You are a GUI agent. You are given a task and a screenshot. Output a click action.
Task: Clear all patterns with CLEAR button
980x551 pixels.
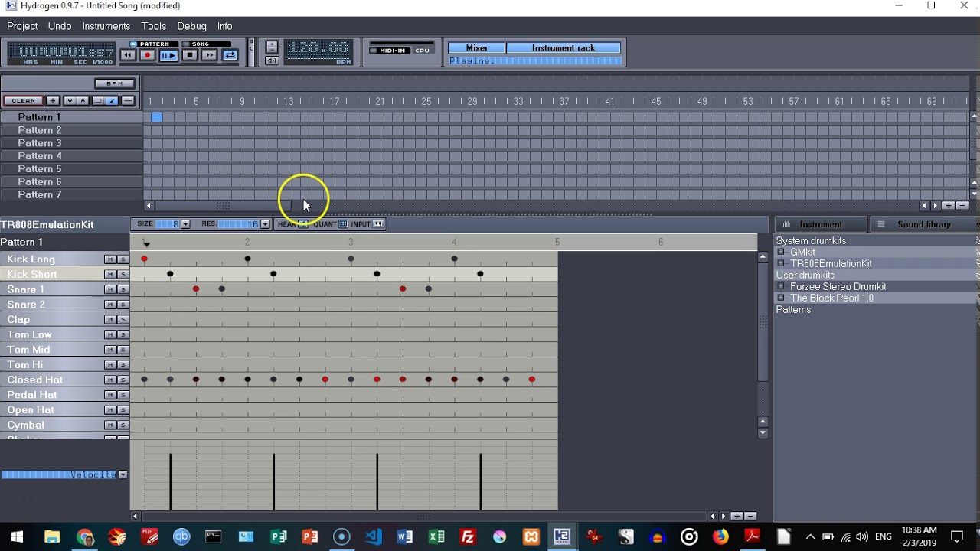coord(23,101)
